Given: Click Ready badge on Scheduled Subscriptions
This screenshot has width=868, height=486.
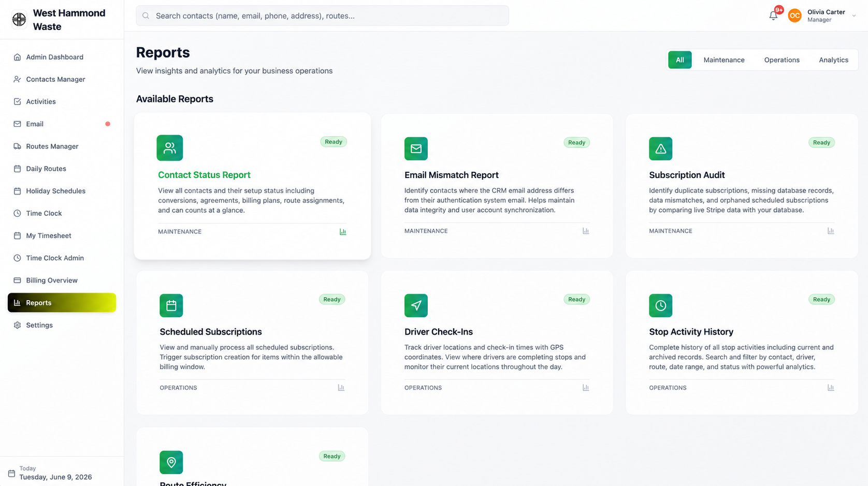Looking at the screenshot, I should click(332, 299).
